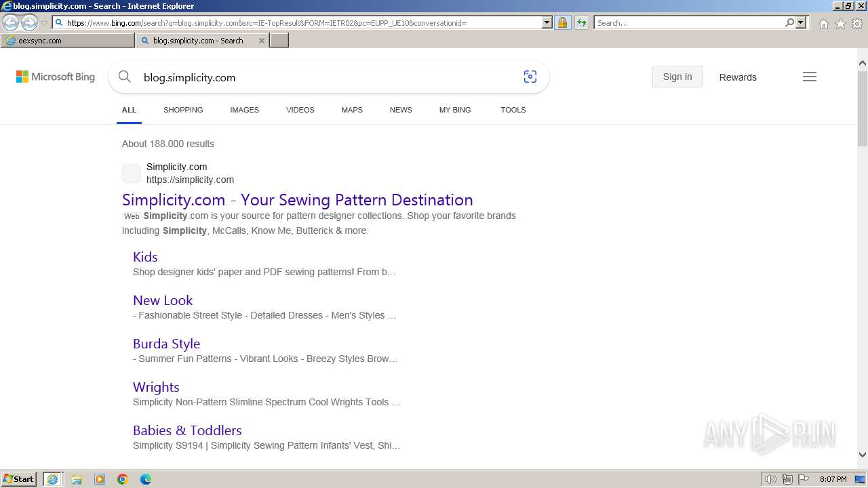Open the media player taskbar icon
868x488 pixels.
click(100, 479)
